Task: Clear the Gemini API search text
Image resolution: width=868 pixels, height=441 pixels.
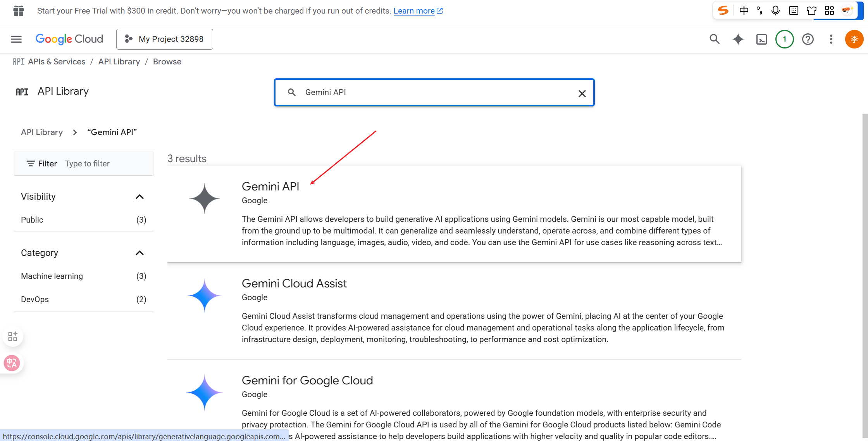Action: (x=582, y=93)
